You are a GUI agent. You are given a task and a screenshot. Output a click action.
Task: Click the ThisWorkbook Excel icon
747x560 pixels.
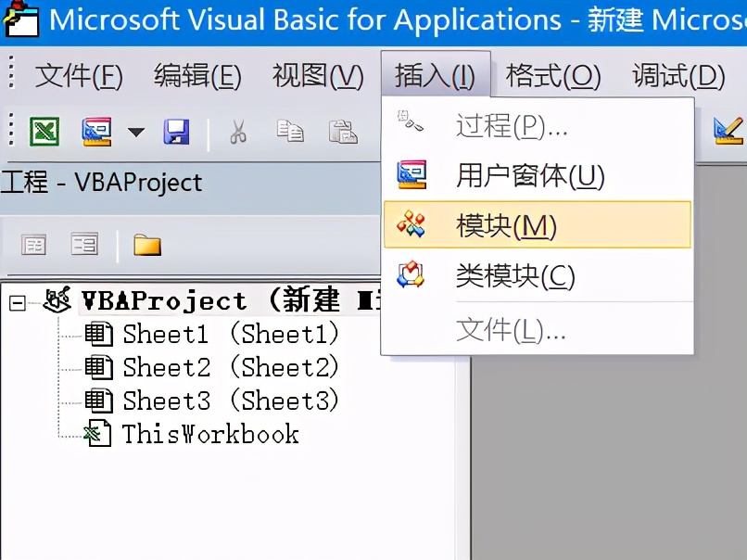click(x=97, y=434)
